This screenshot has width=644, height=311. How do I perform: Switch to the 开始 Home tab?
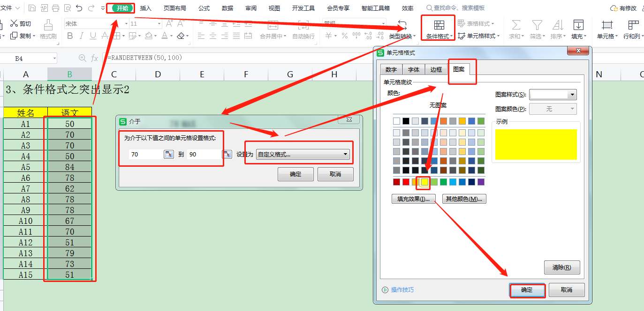click(123, 8)
